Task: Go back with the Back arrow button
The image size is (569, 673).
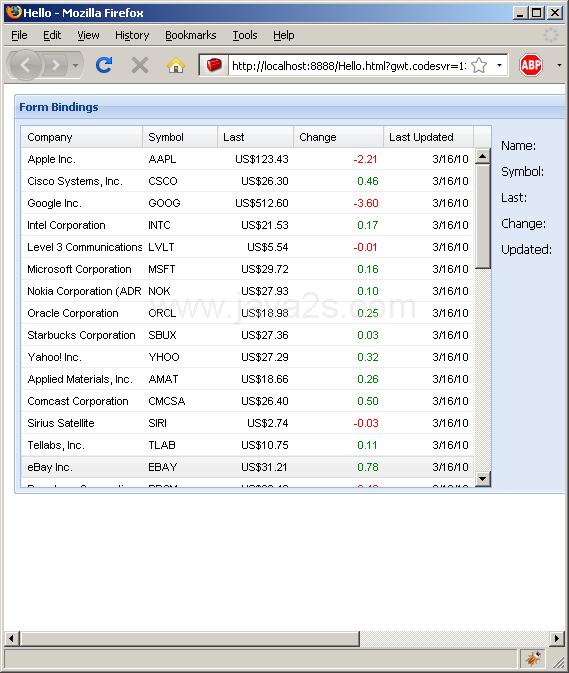Action: point(25,65)
